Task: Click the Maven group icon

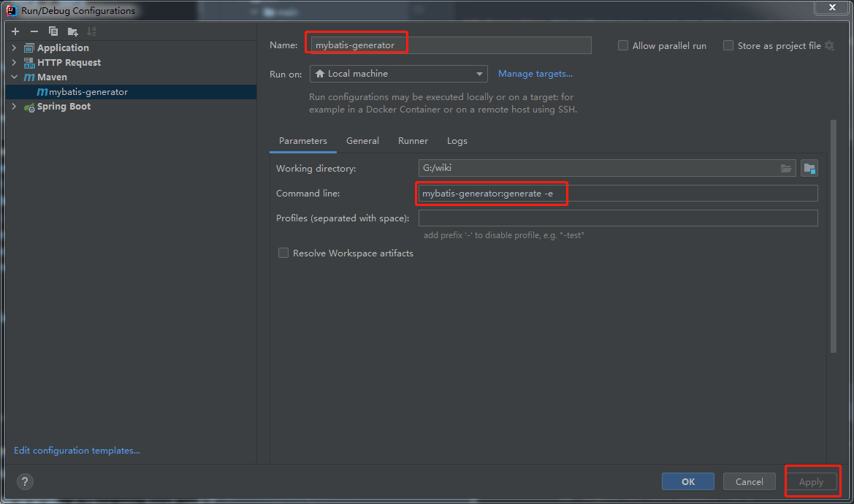Action: tap(29, 77)
